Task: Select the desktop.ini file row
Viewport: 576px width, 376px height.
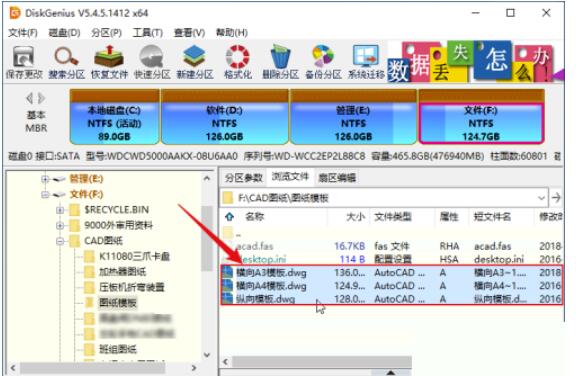Action: (392, 259)
